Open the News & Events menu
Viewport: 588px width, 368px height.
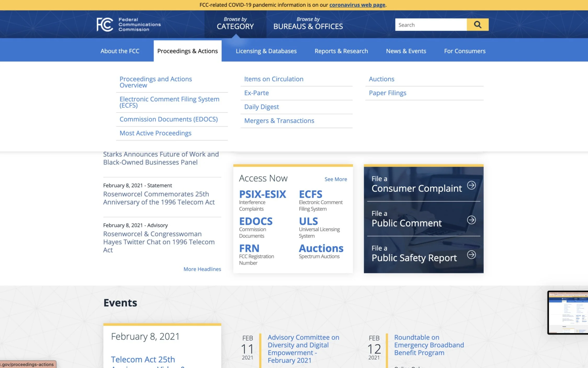(x=406, y=51)
